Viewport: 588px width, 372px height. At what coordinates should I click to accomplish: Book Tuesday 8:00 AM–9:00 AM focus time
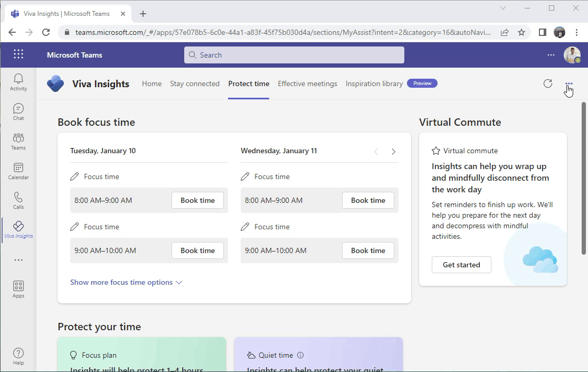tap(197, 200)
